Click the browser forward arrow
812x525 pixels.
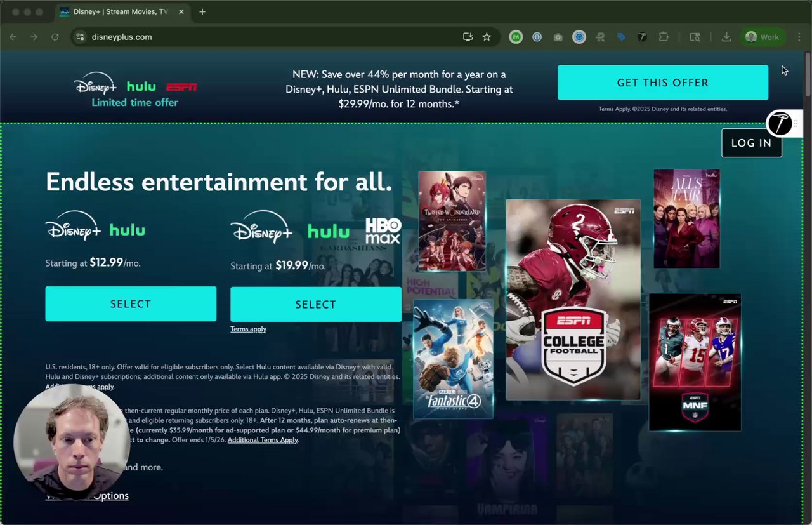34,37
